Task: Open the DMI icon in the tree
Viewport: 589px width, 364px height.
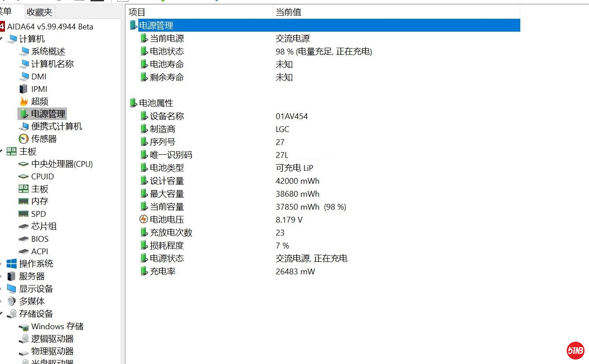Action: [24, 76]
